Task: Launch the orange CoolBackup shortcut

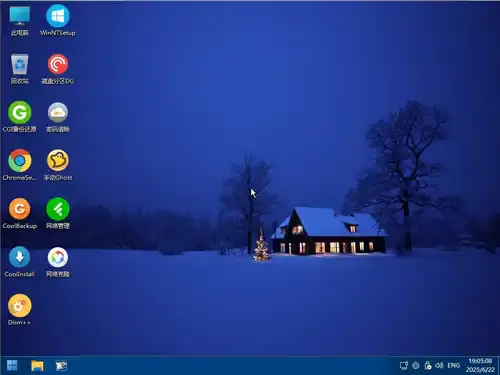Action: 20,214
